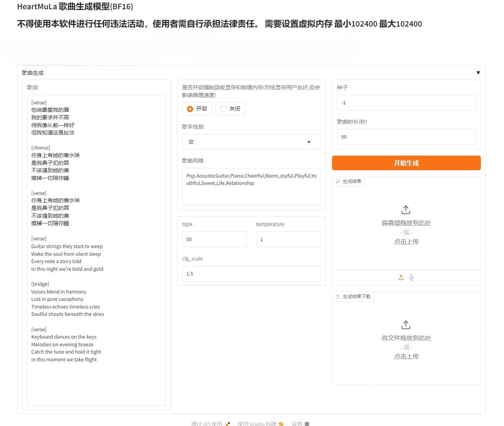
Task: Open the 歌手性别 singer gender dropdown
Action: (x=251, y=142)
